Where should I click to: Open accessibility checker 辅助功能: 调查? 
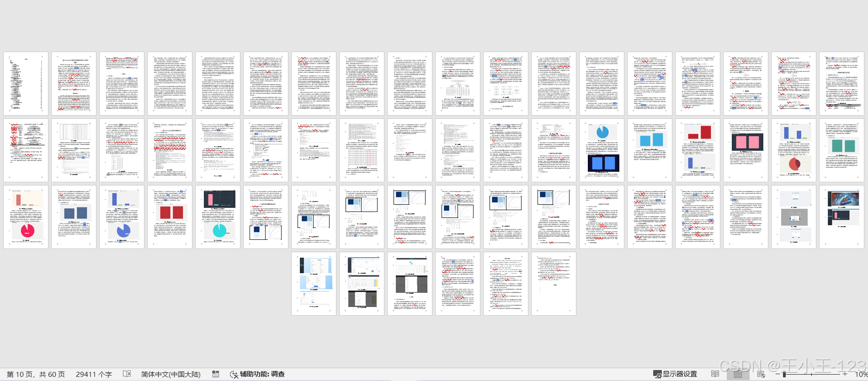[x=257, y=374]
